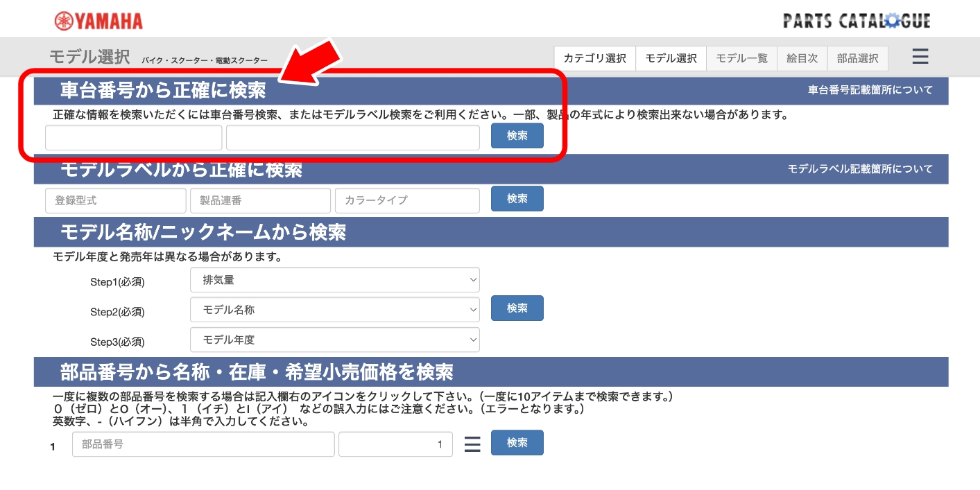Click the multiple part numbers list icon
The image size is (980, 490).
pos(472,444)
